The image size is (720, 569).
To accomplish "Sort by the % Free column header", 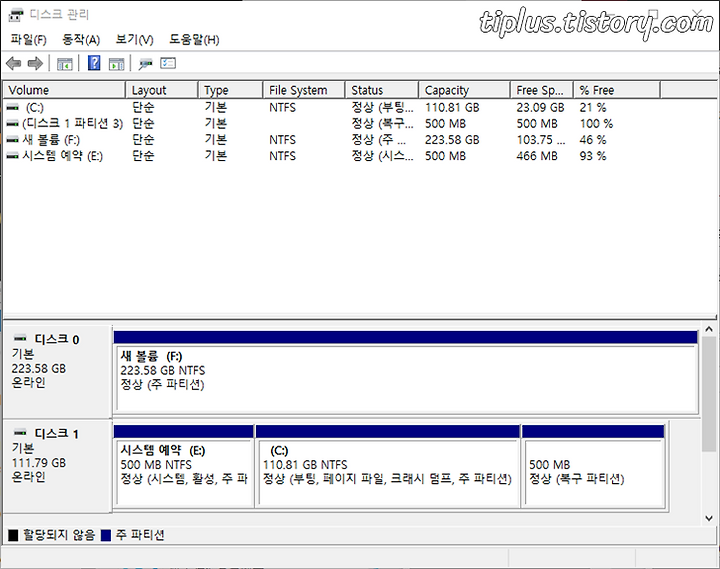I will 617,90.
